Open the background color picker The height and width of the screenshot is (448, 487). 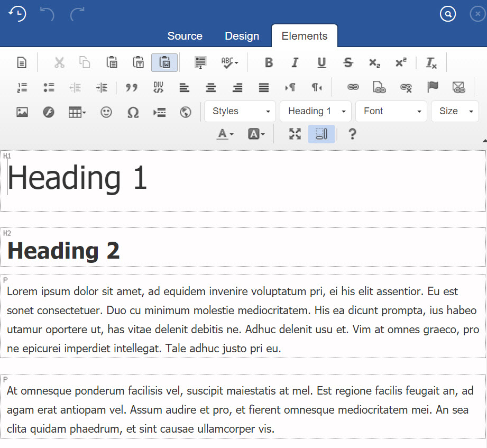(x=256, y=134)
